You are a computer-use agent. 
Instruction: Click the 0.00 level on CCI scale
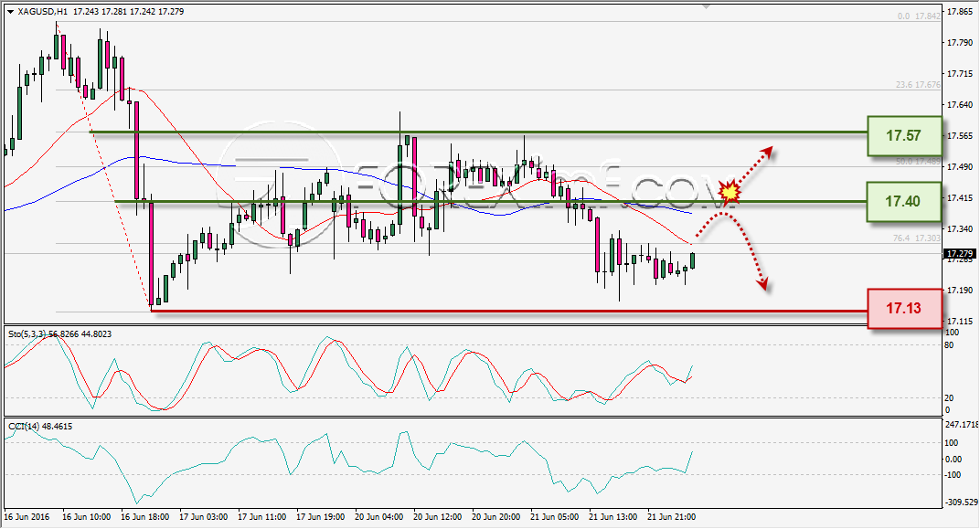pos(953,459)
